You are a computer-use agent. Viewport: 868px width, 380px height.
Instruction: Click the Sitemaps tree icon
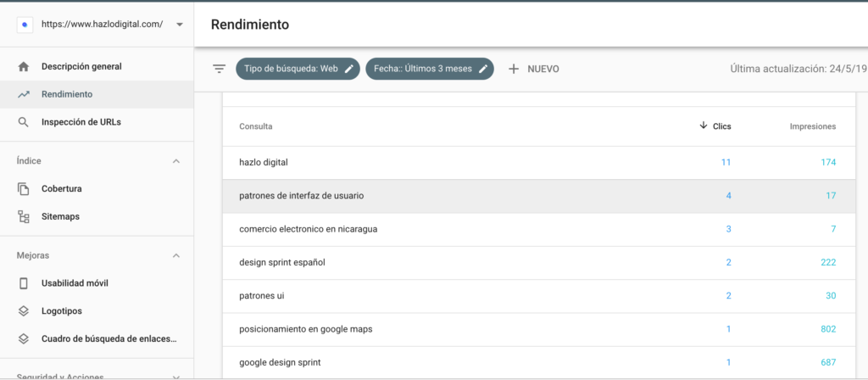pyautogui.click(x=24, y=216)
